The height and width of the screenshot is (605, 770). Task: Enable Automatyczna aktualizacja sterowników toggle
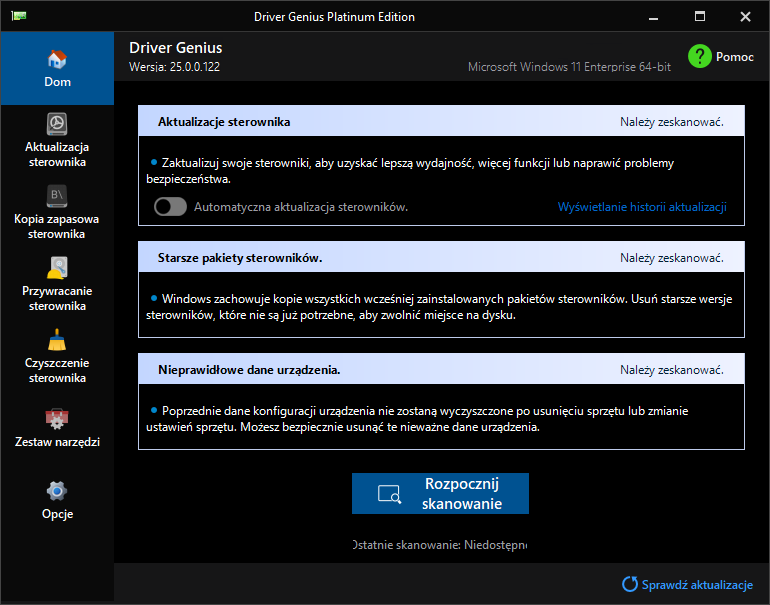[170, 207]
